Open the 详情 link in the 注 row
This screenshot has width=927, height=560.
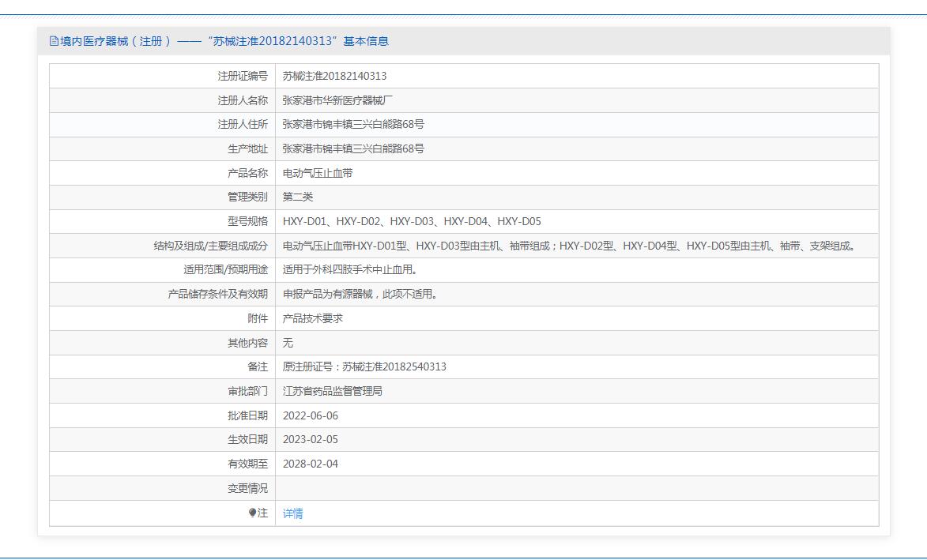click(x=292, y=513)
